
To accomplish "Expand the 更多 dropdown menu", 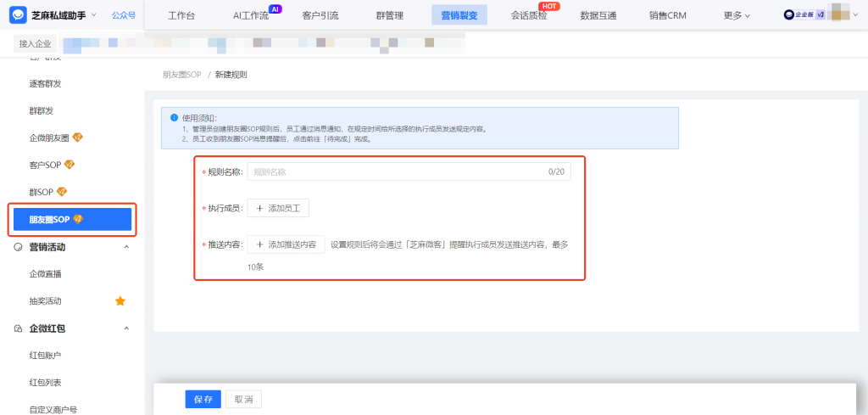I will 737,15.
